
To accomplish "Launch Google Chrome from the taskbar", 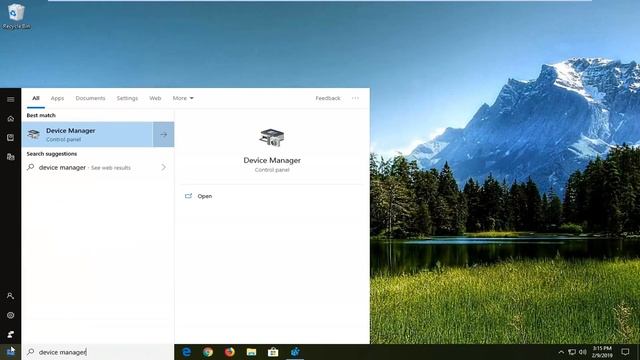I will [208, 352].
